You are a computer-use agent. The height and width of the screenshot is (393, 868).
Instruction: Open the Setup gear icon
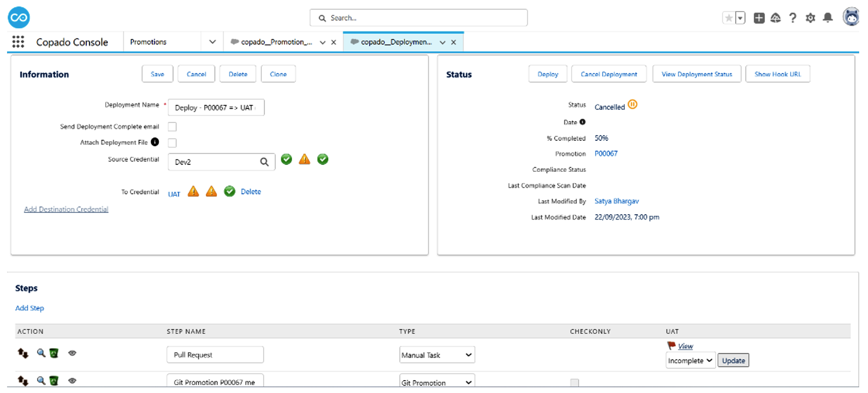point(810,18)
